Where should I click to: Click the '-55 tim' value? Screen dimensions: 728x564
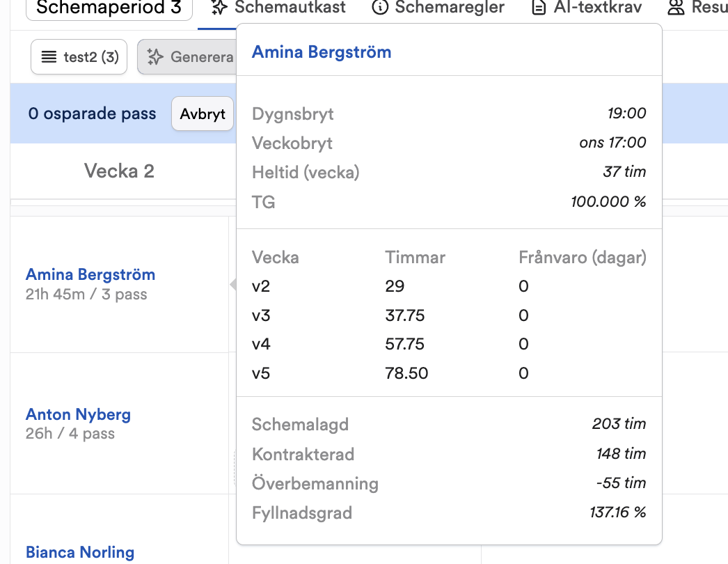[x=622, y=483]
